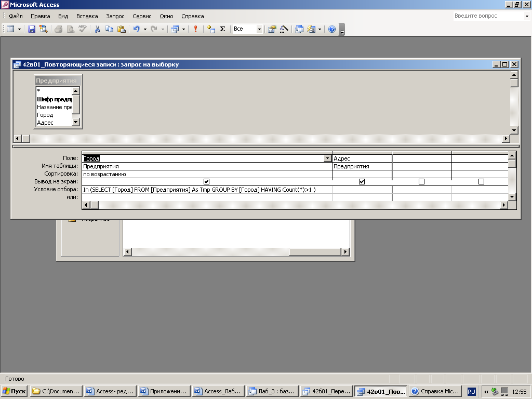
Task: Click the Print Preview icon
Action: tap(70, 29)
